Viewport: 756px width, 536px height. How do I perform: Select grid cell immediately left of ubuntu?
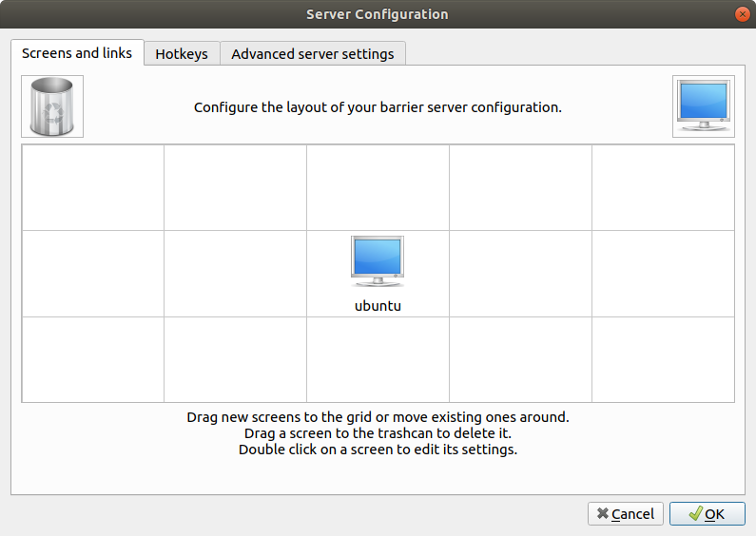pos(235,274)
